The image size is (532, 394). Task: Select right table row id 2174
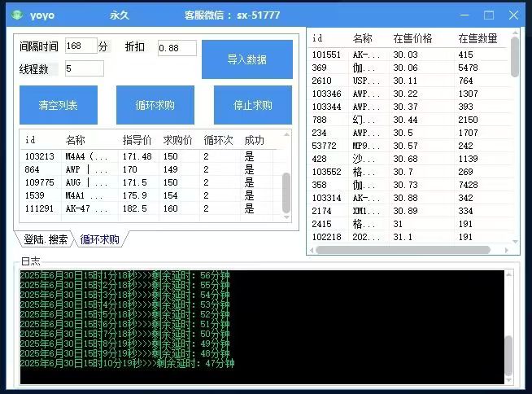(409, 211)
